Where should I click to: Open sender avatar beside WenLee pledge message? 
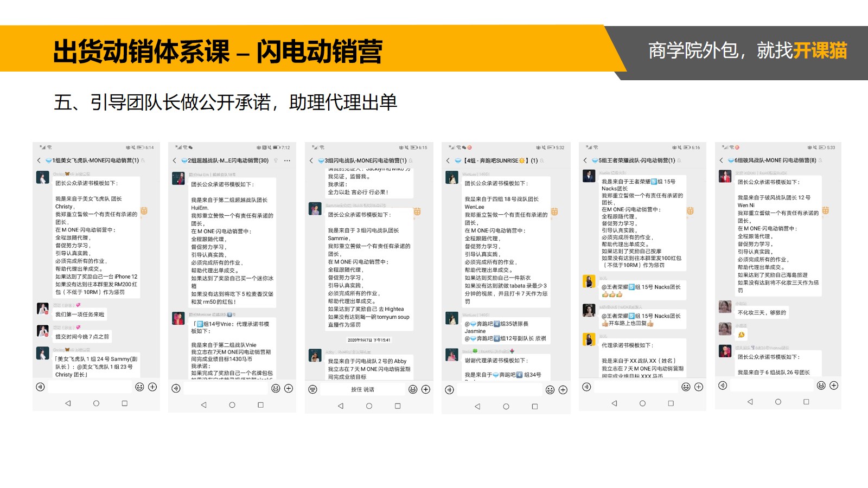(x=452, y=177)
